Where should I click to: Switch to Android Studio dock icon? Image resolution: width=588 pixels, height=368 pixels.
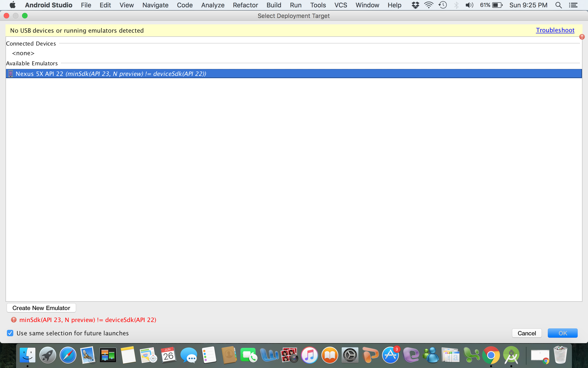pyautogui.click(x=511, y=355)
